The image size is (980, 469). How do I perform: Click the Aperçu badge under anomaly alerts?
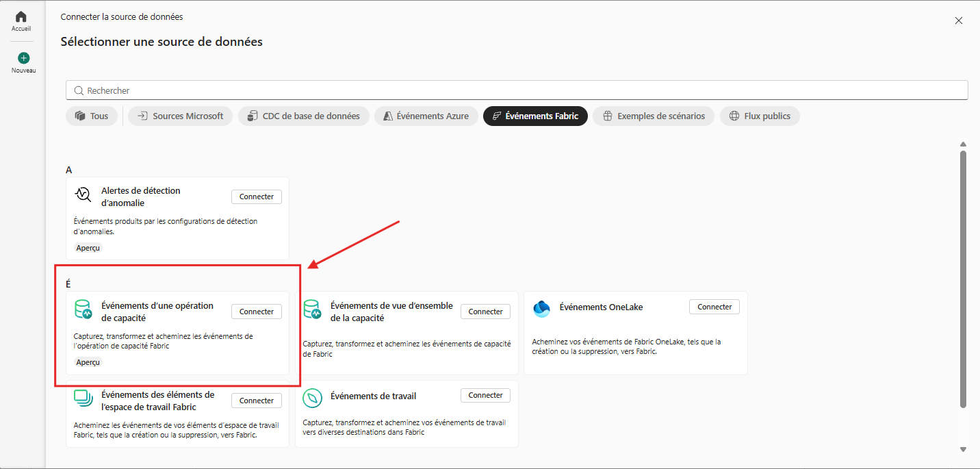[x=88, y=247]
